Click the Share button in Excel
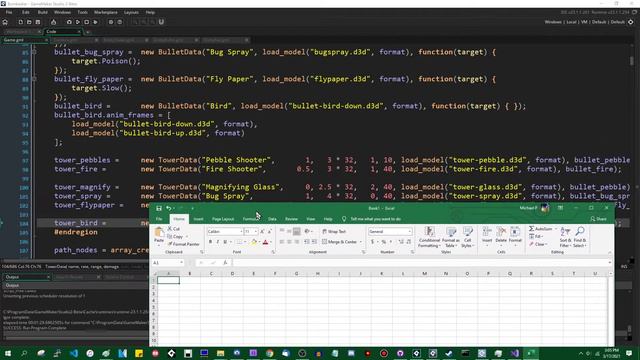The width and height of the screenshot is (640, 360). (x=599, y=219)
